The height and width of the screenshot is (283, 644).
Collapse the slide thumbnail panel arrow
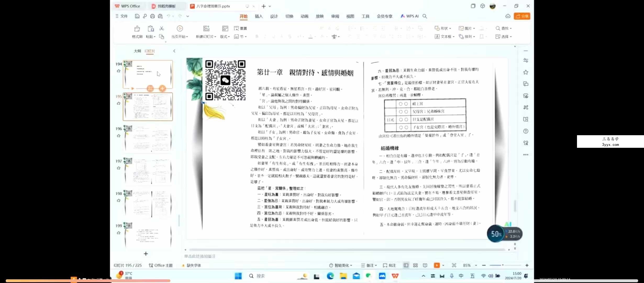click(174, 51)
